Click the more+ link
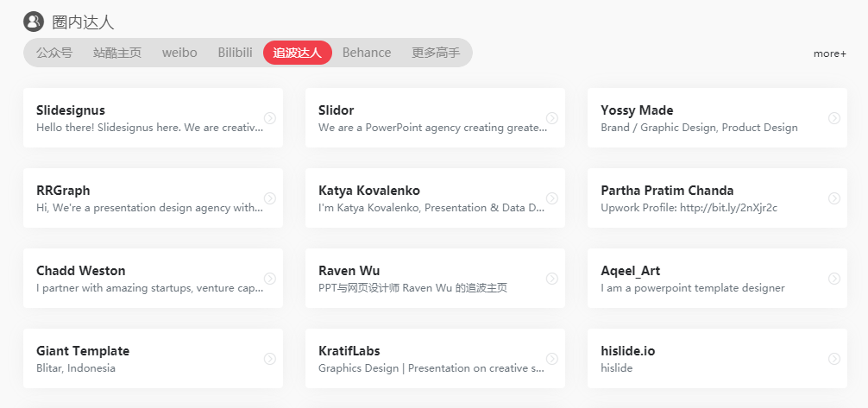 (830, 53)
